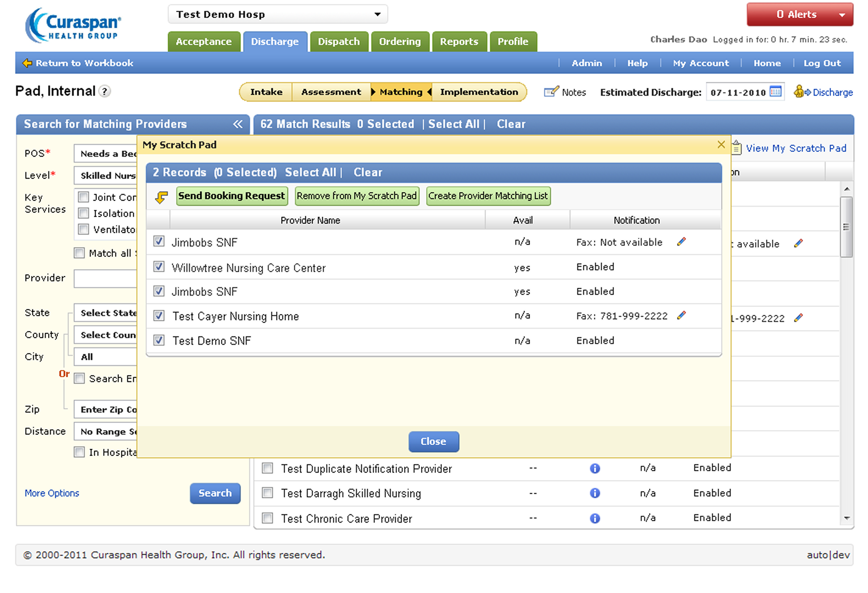Open the Test Demo Hosp facility dropdown
This screenshot has height=593, width=868.
point(377,15)
